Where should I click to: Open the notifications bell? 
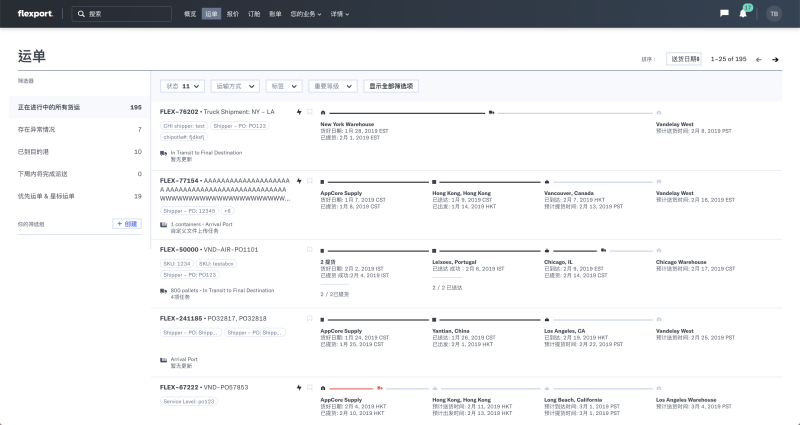pyautogui.click(x=743, y=14)
